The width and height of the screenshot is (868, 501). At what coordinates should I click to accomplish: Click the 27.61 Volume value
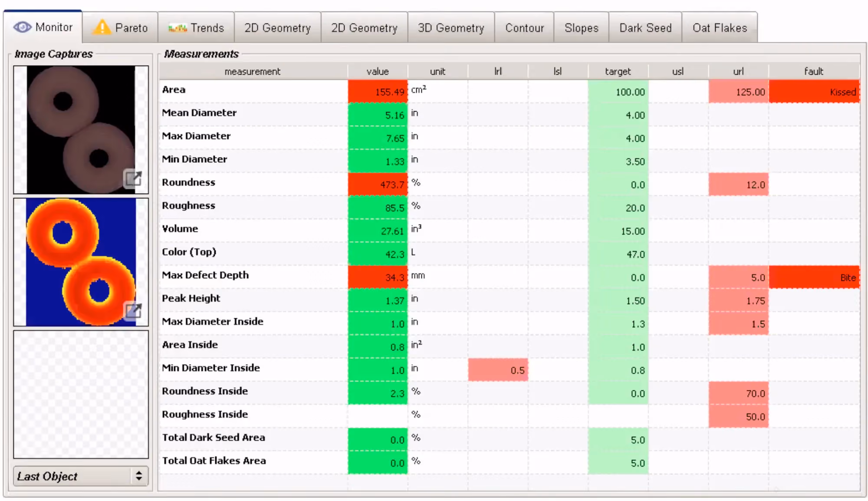(x=378, y=231)
